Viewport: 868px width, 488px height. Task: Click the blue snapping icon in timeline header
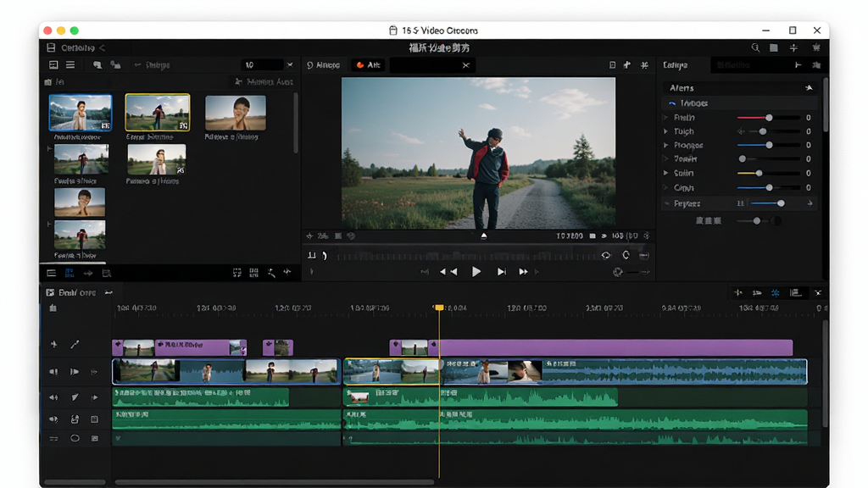click(775, 292)
